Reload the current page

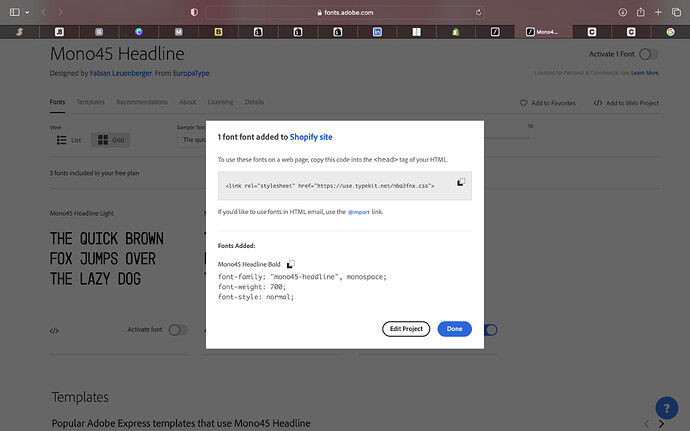tap(478, 12)
